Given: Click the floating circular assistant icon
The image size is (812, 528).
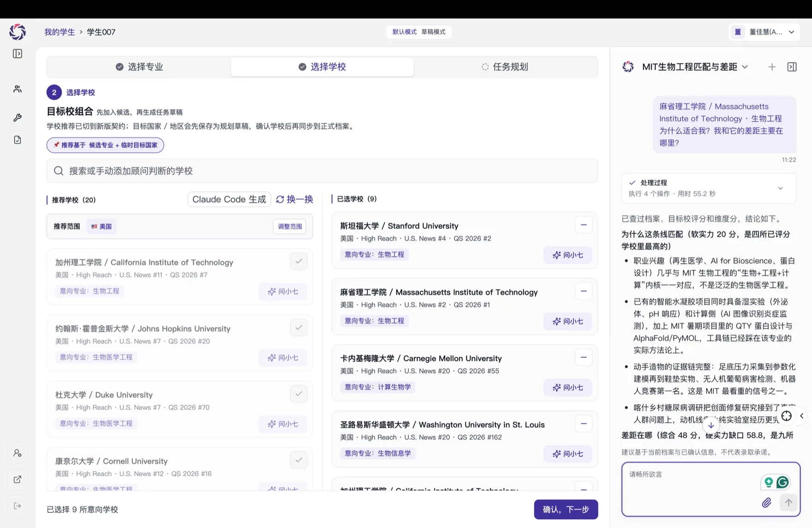Looking at the screenshot, I should point(787,416).
